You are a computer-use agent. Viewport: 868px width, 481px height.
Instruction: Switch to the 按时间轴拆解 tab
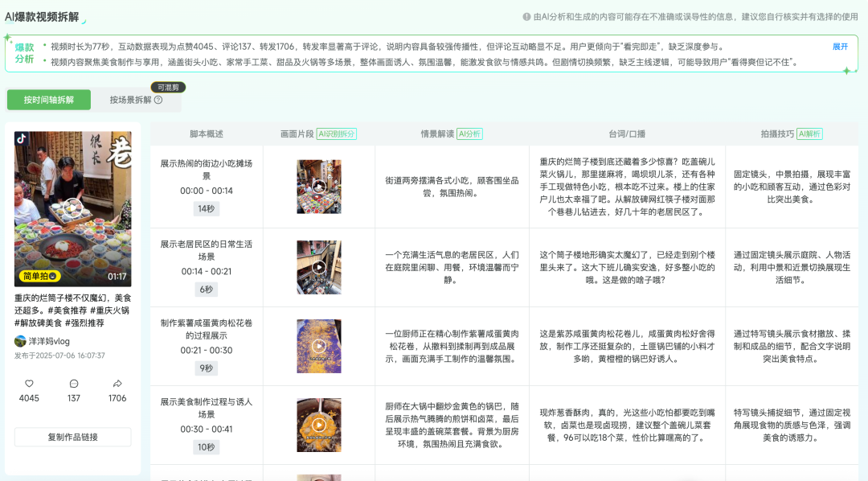(x=49, y=100)
